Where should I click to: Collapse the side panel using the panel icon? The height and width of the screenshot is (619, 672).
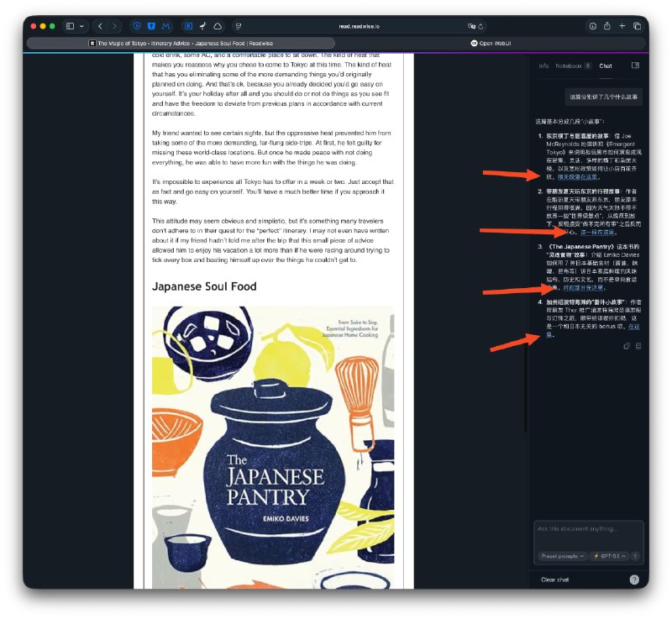click(636, 66)
